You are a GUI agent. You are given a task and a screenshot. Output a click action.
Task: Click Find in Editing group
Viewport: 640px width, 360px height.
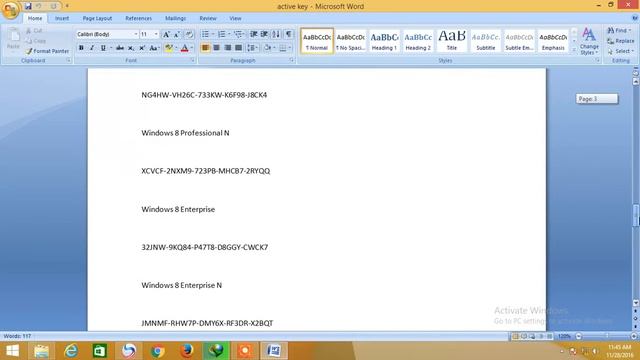tap(619, 31)
